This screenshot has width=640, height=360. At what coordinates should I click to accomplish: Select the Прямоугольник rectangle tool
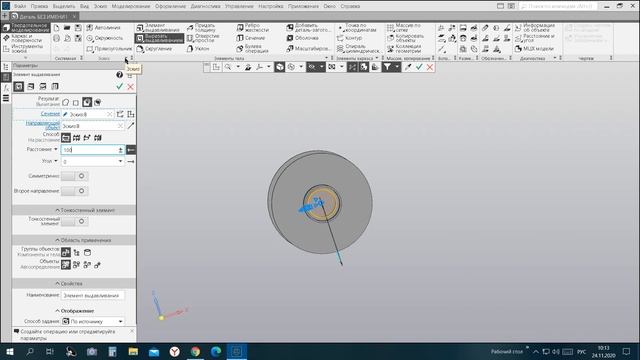109,49
